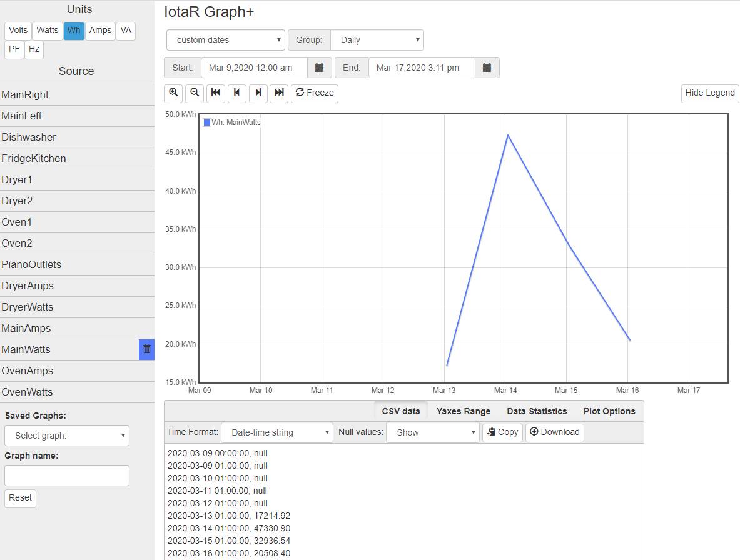Click the CSV row with value 47330.90

(x=229, y=528)
